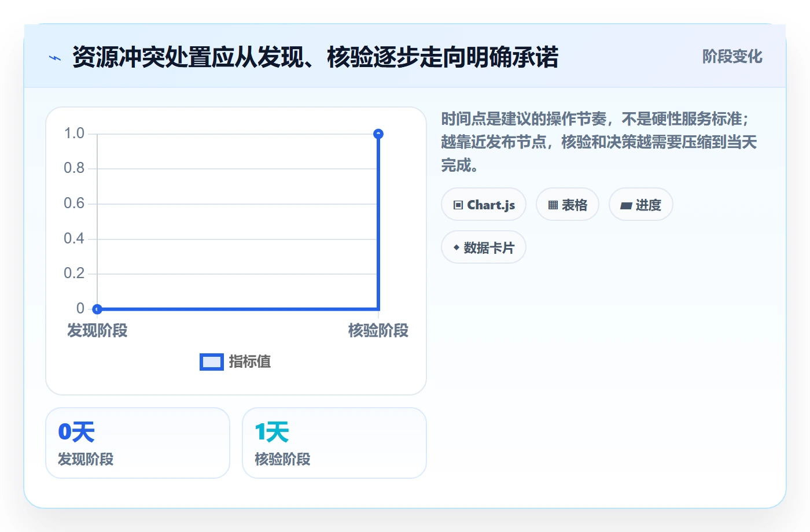Screen dimensions: 810x532
Task: Click the title 资源冲突处置应从发现 heading
Action: [315, 57]
